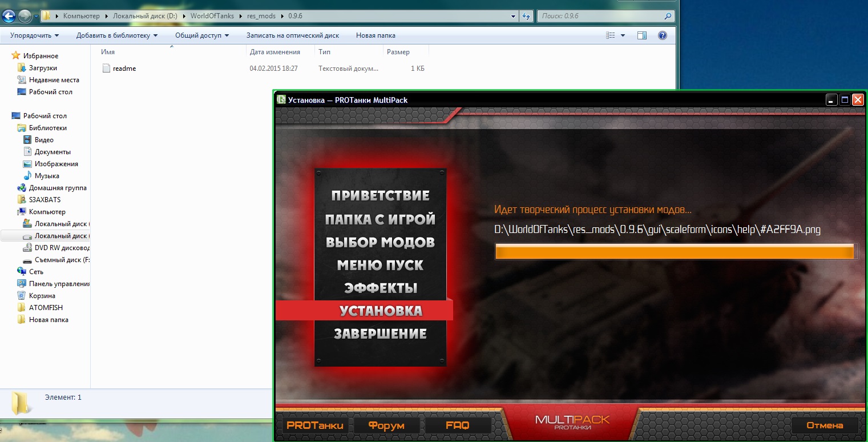Viewport: 868px width, 442px height.
Task: Click the readme file icon
Action: click(x=106, y=69)
